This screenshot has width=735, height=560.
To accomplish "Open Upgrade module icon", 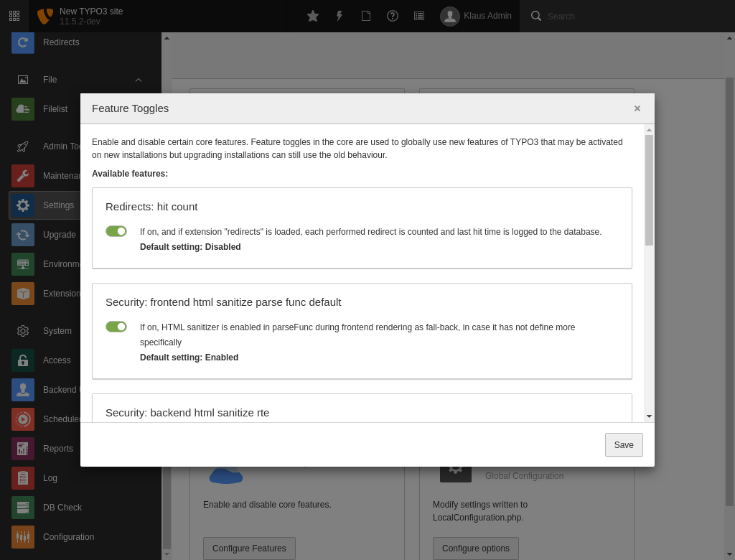I will (x=23, y=235).
